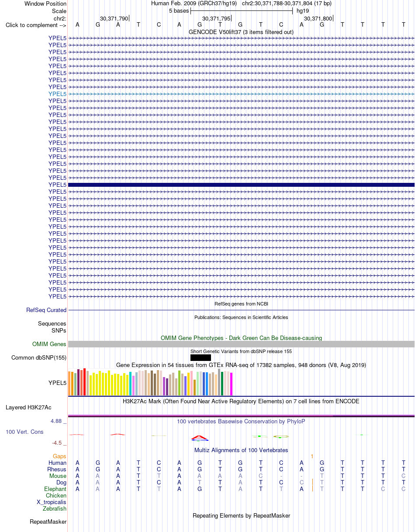Select the Zebrafish alignment row label
415x532 pixels.
55,509
